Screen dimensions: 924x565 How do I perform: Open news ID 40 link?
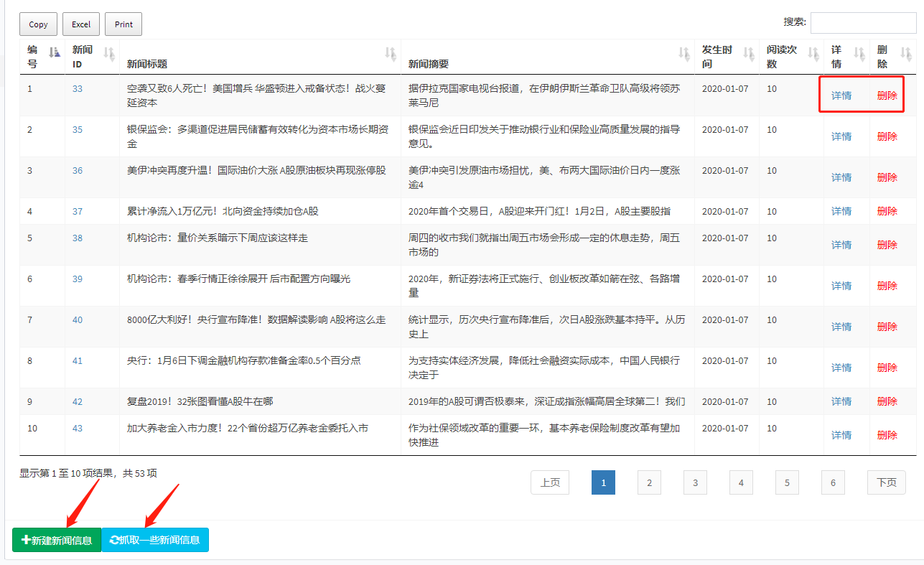78,320
